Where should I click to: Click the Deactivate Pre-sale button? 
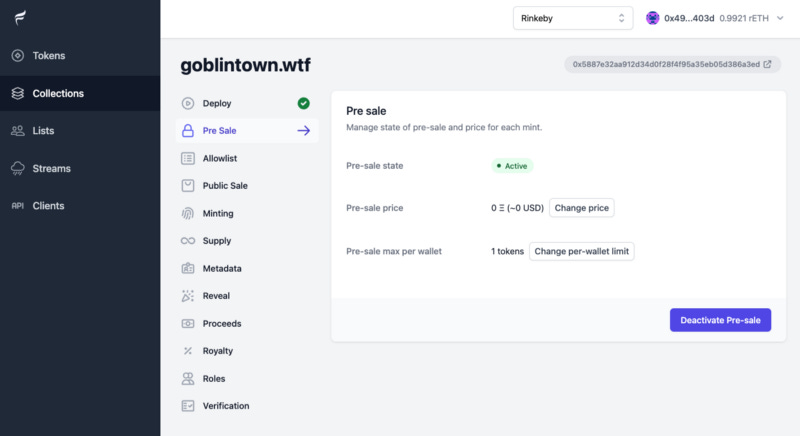pyautogui.click(x=720, y=320)
